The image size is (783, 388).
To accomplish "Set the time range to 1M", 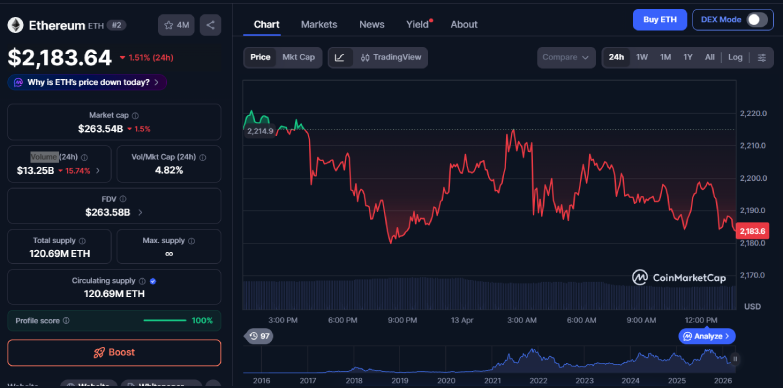I will 665,57.
